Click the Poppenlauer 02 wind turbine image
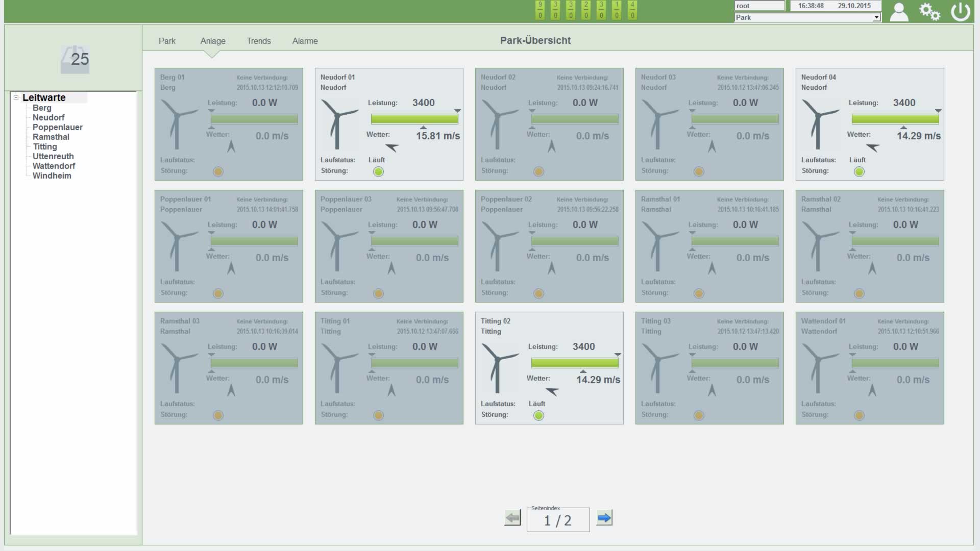The height and width of the screenshot is (551, 980). [x=499, y=246]
